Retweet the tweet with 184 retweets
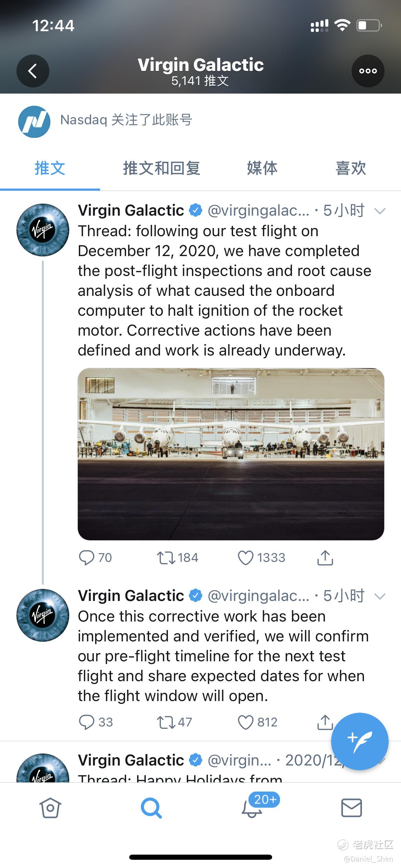The image size is (401, 868). [x=166, y=558]
